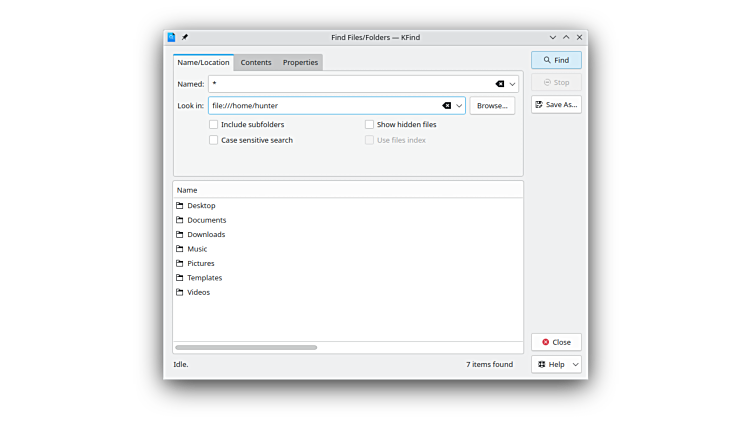Click the horizontal scrollbar under the results
752x423 pixels.
(x=246, y=347)
